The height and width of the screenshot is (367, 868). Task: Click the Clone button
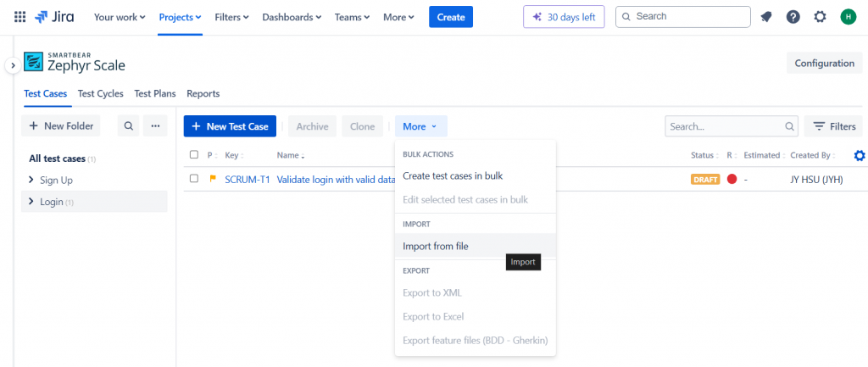click(x=363, y=126)
